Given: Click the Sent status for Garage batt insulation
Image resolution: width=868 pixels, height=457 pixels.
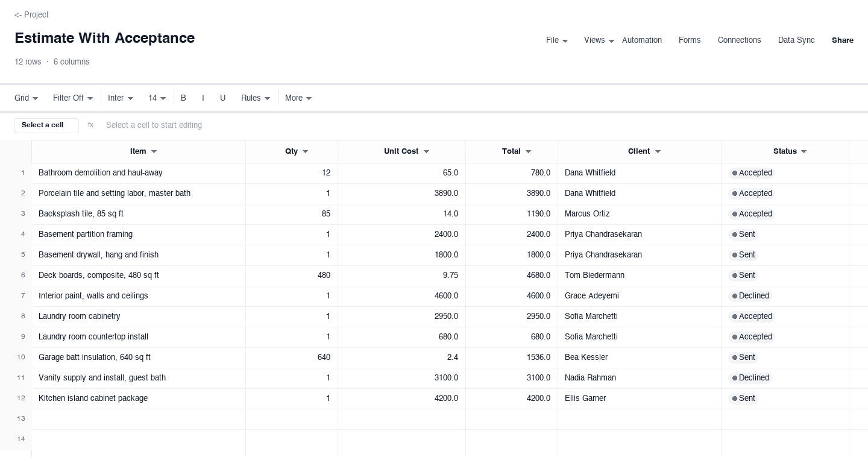Looking at the screenshot, I should click(743, 358).
